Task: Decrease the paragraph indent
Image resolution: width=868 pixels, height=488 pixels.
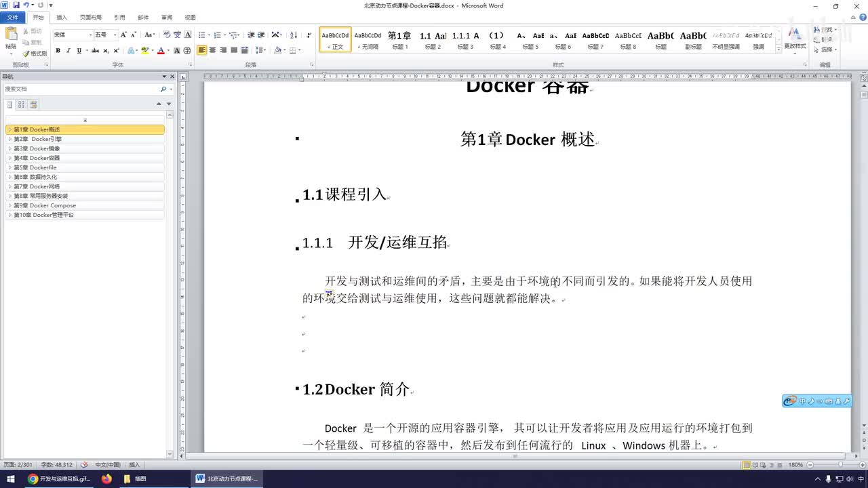Action: (x=251, y=35)
